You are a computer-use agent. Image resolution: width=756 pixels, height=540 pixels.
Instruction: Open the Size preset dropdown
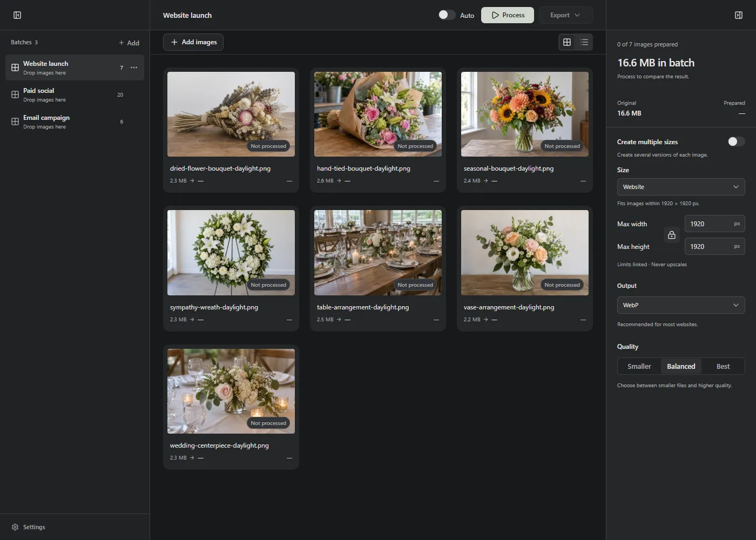681,187
